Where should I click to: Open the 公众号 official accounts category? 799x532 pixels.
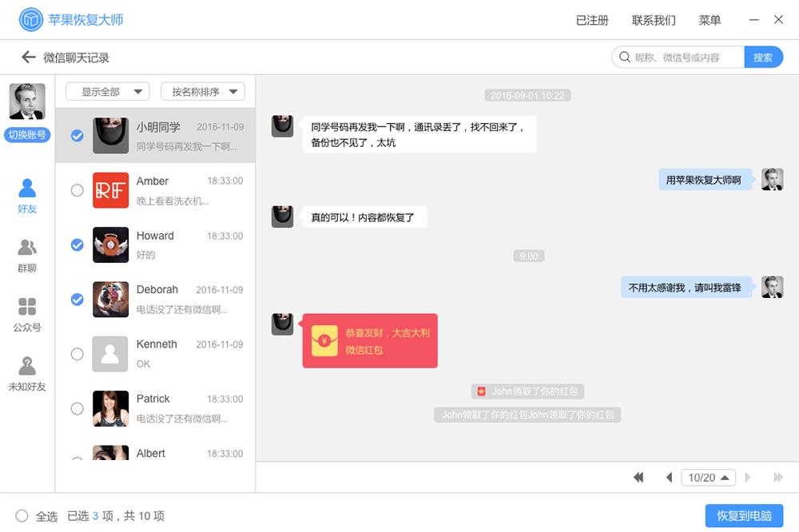tap(27, 315)
